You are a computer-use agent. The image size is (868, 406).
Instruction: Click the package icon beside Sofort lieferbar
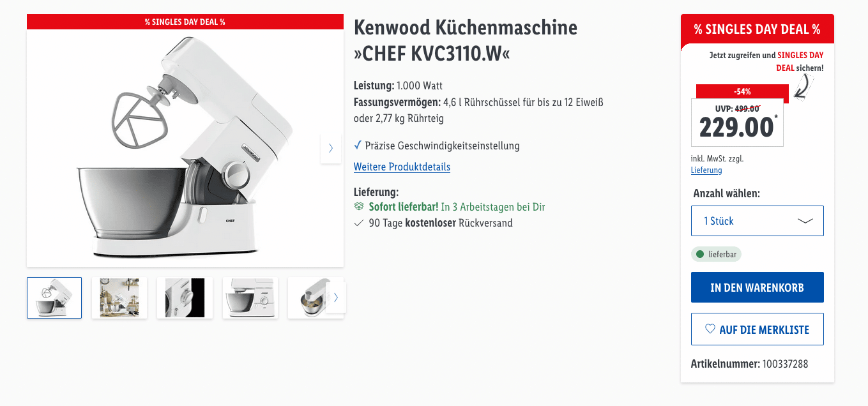tap(359, 207)
